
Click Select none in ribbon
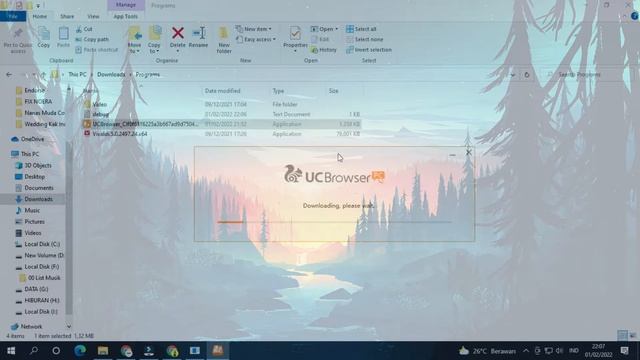[x=364, y=39]
